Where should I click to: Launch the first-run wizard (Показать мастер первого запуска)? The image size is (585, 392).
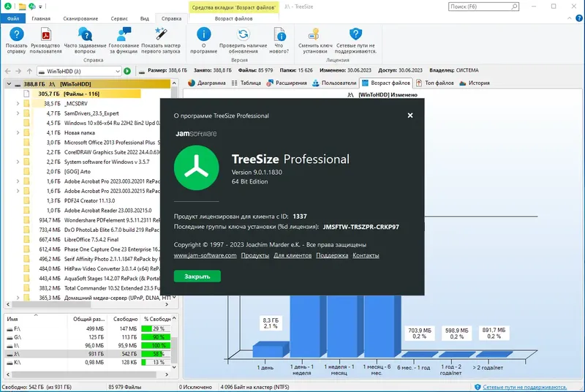pos(161,34)
